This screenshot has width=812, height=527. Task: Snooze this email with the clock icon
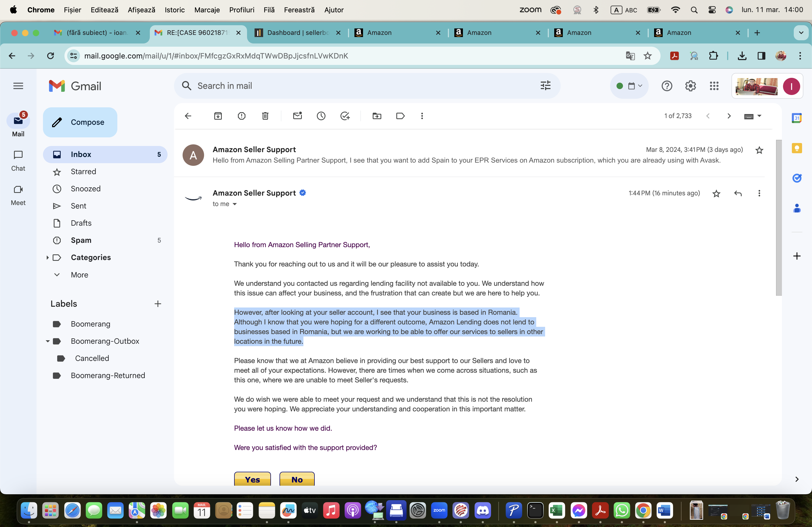[321, 116]
